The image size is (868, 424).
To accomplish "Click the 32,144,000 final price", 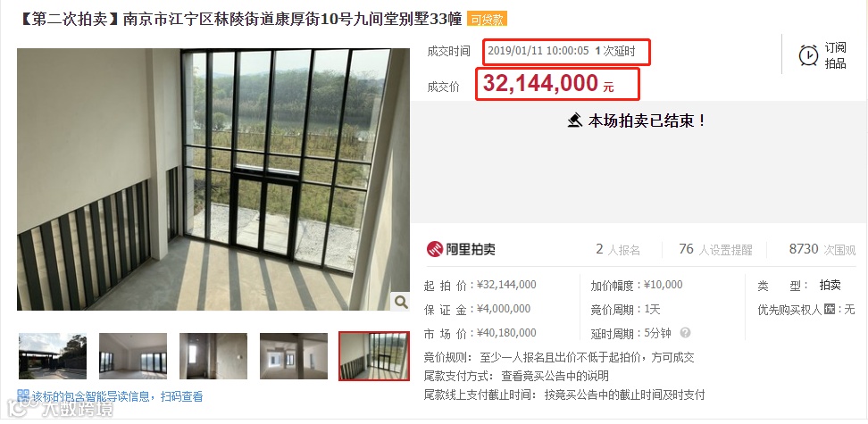I will pyautogui.click(x=540, y=84).
